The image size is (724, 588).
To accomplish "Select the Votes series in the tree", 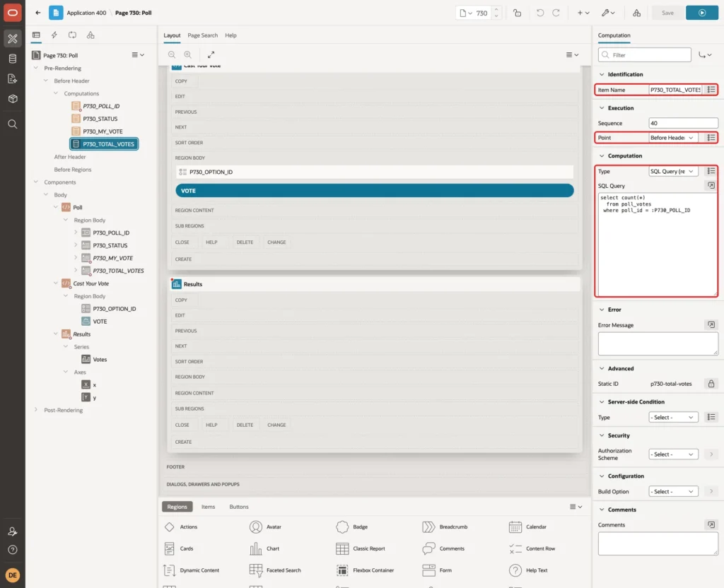I will click(x=100, y=360).
